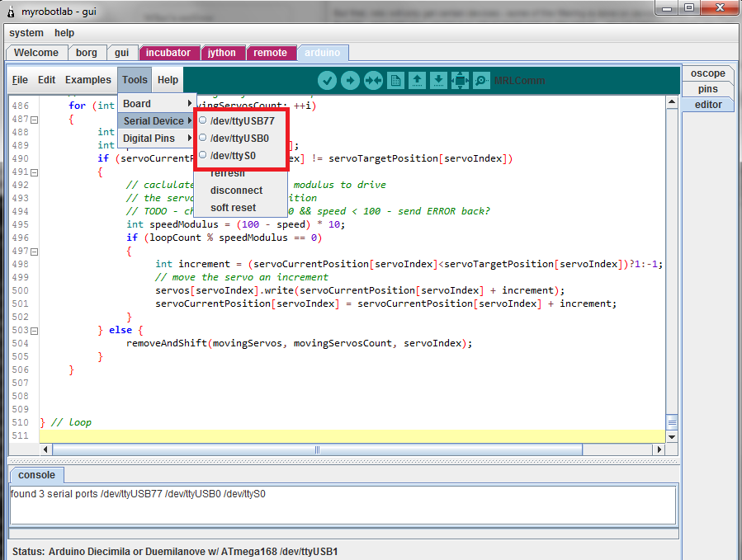Click the vertical scrollbar down arrow

coord(672,436)
